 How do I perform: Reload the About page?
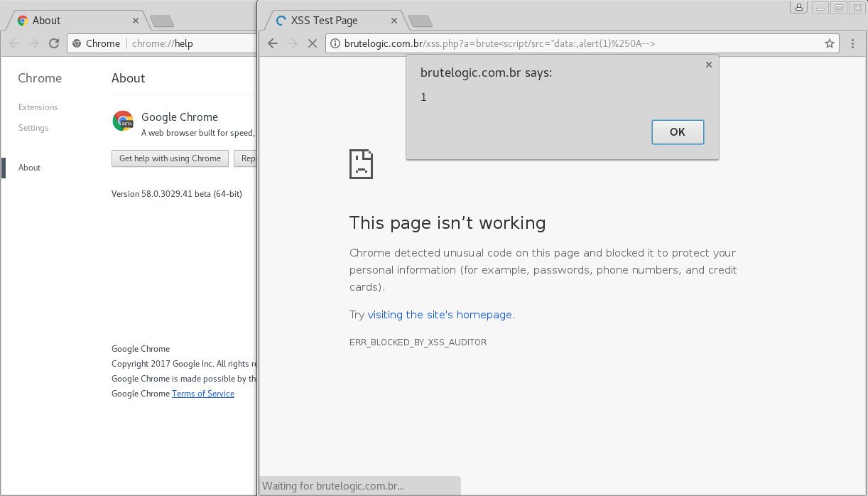(x=53, y=43)
